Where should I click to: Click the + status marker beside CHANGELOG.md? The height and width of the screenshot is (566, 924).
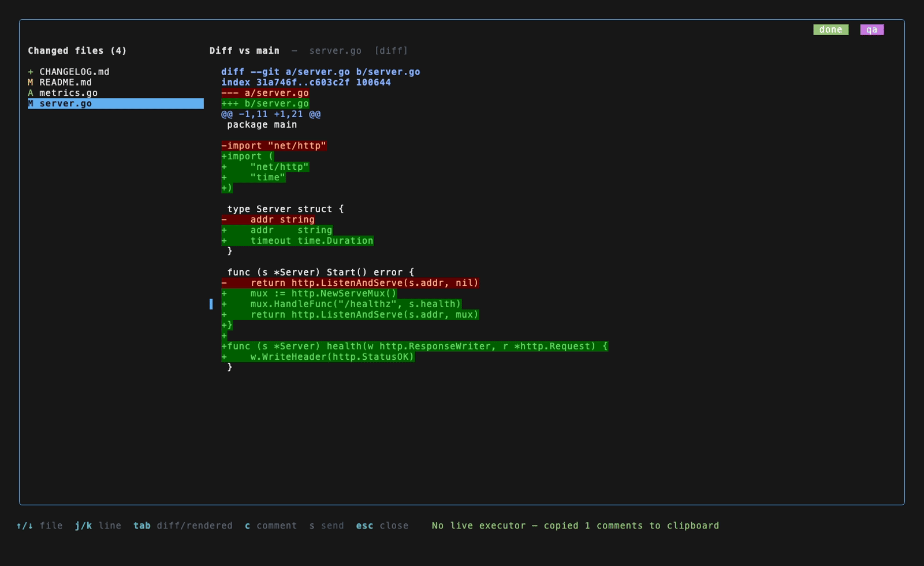coord(31,72)
